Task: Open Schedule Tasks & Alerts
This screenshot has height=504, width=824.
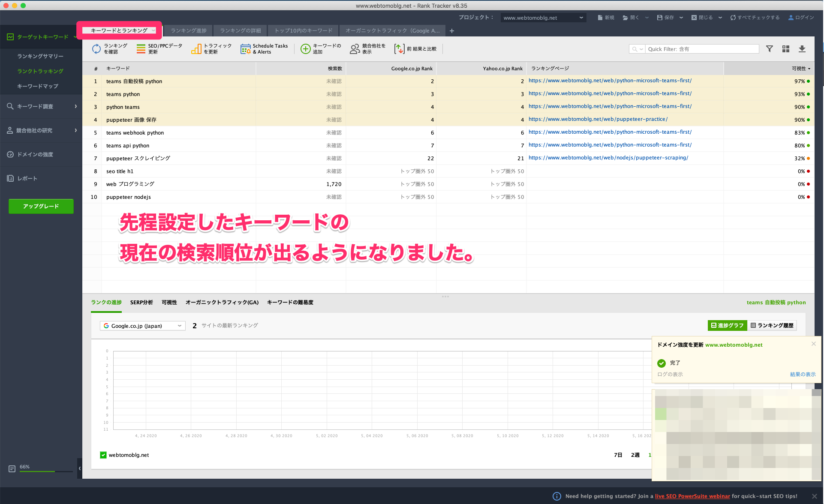Action: (264, 49)
